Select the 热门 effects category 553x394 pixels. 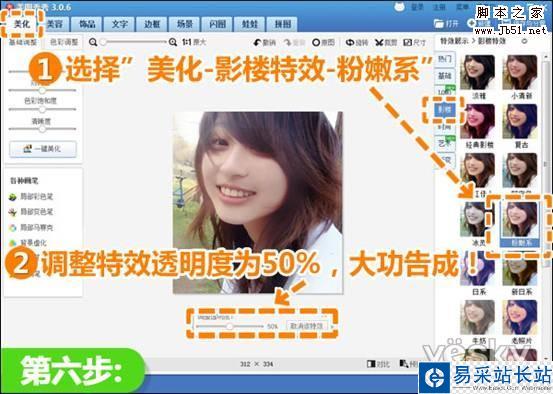tap(445, 59)
